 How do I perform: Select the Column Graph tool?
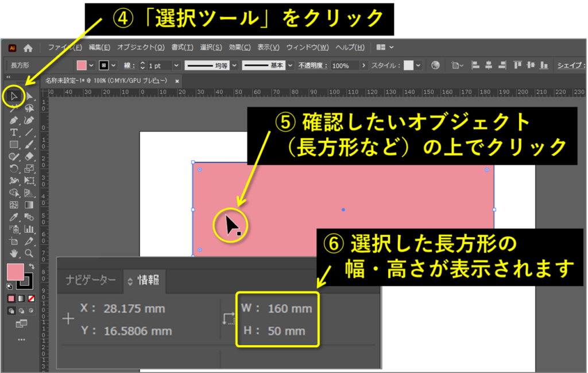pyautogui.click(x=29, y=229)
